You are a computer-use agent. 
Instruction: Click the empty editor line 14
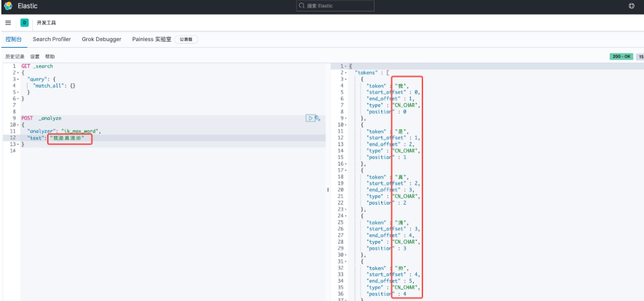pos(173,151)
